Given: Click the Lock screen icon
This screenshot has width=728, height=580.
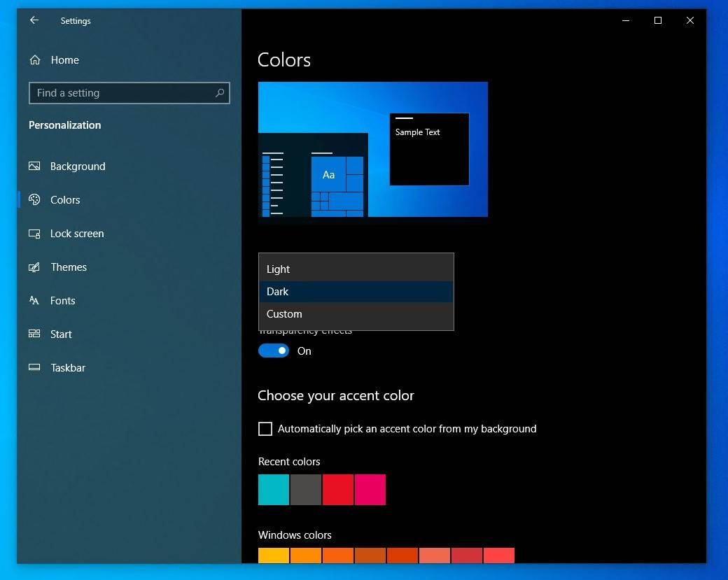Looking at the screenshot, I should tap(34, 234).
